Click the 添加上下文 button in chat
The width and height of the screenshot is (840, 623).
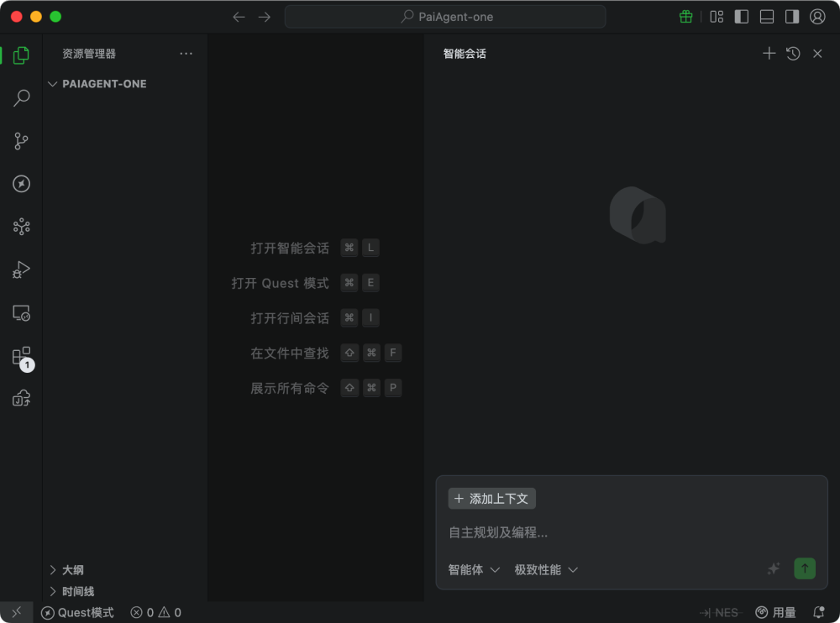[491, 498]
